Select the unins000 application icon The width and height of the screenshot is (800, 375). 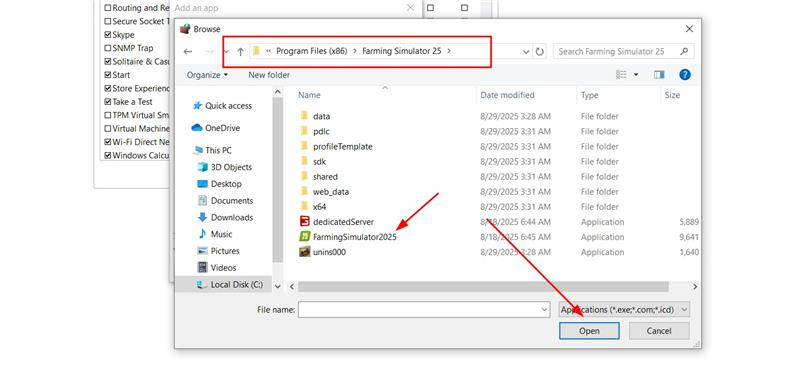305,252
